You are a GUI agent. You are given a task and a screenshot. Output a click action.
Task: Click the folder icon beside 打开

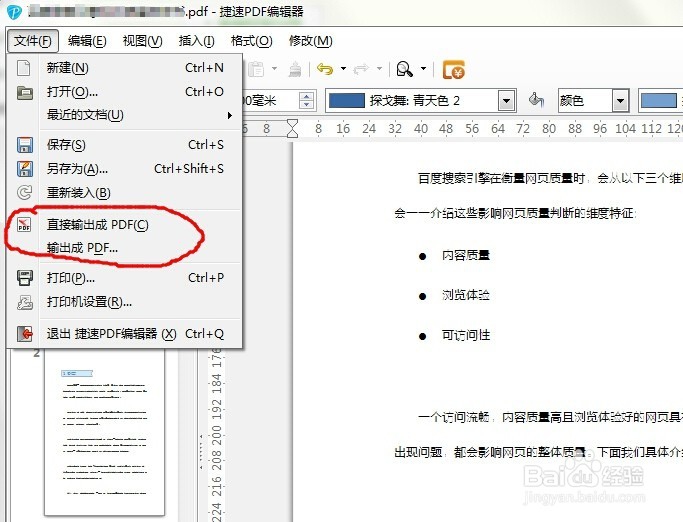pyautogui.click(x=24, y=92)
